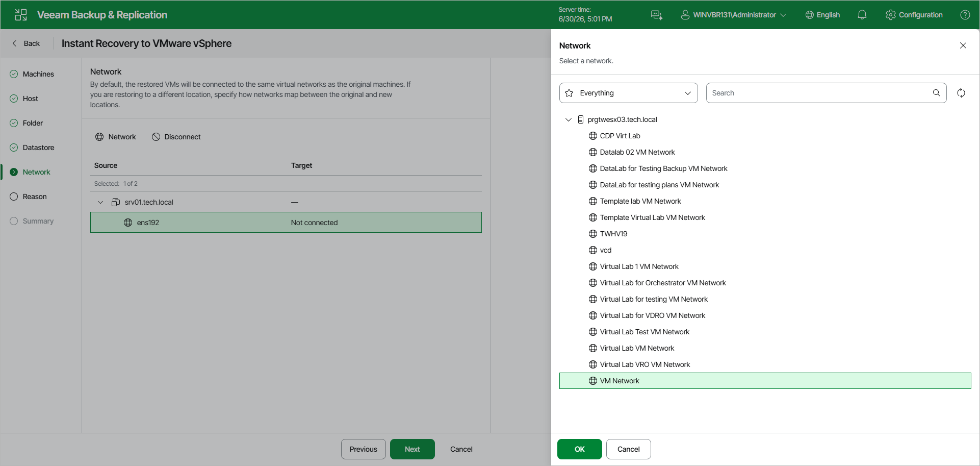Click the Source column header
Viewport: 980px width, 466px height.
point(106,165)
